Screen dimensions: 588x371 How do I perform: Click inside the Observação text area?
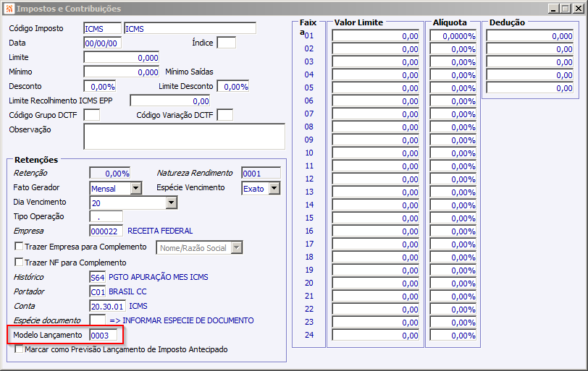pos(184,137)
